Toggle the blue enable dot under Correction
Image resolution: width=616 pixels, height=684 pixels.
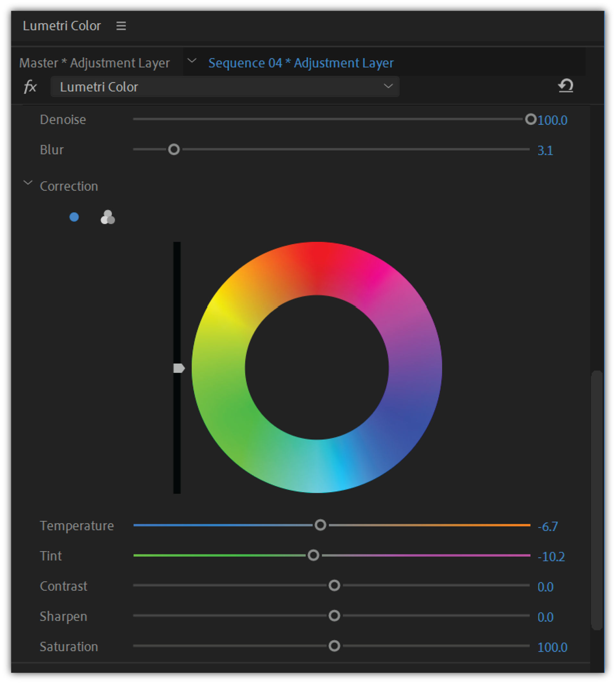click(x=74, y=217)
